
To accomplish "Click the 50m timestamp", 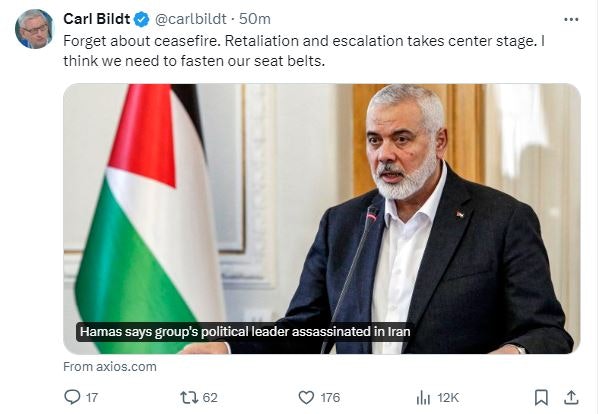I will click(x=256, y=19).
